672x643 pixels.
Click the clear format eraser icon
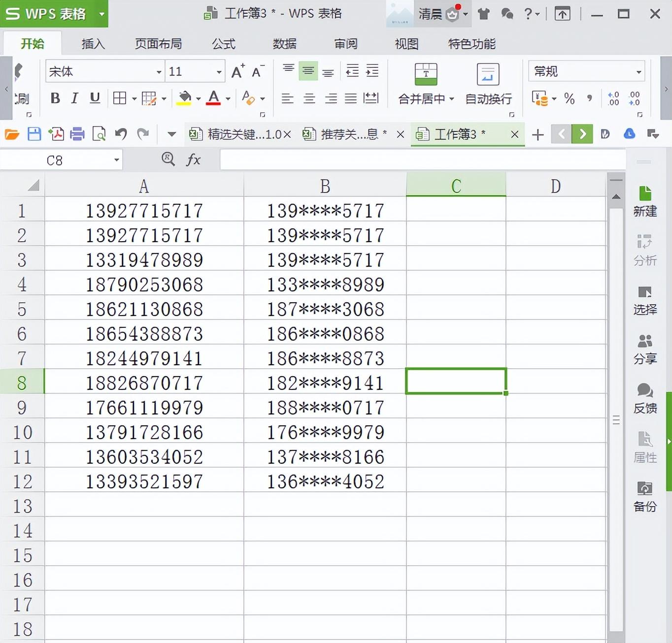(x=248, y=98)
